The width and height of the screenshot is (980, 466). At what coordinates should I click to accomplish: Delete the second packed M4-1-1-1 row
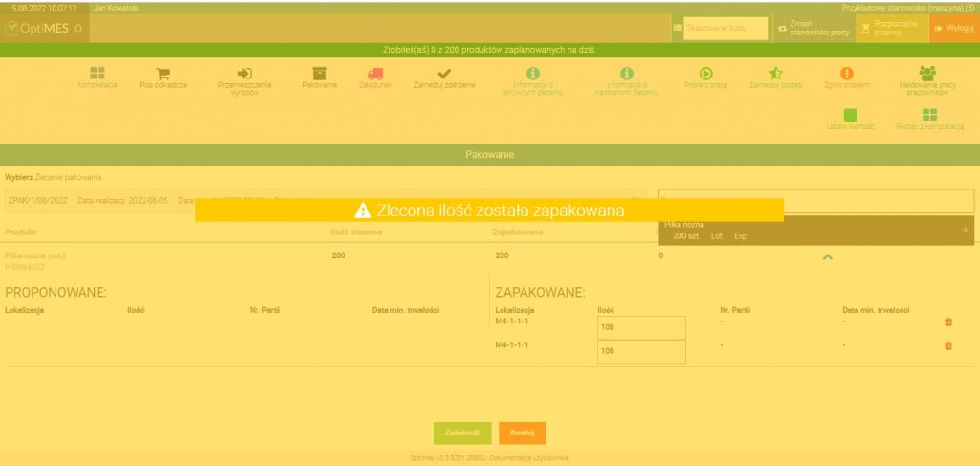(948, 345)
